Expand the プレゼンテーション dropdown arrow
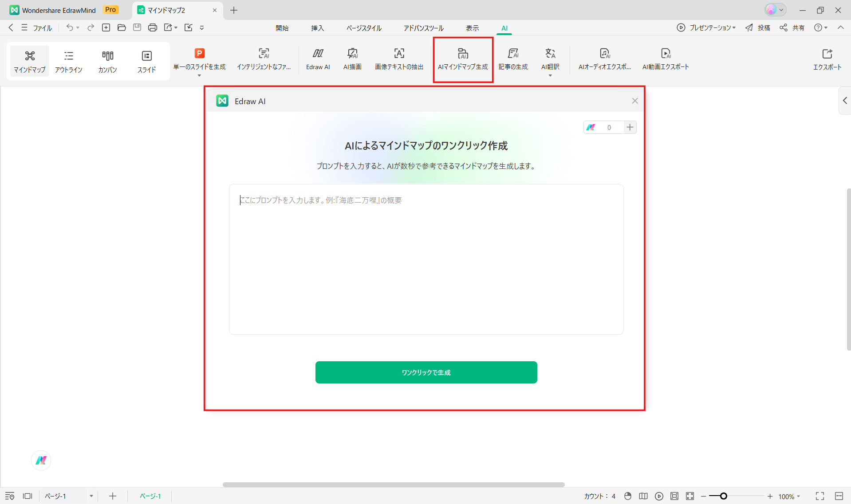The height and width of the screenshot is (504, 851). (734, 28)
